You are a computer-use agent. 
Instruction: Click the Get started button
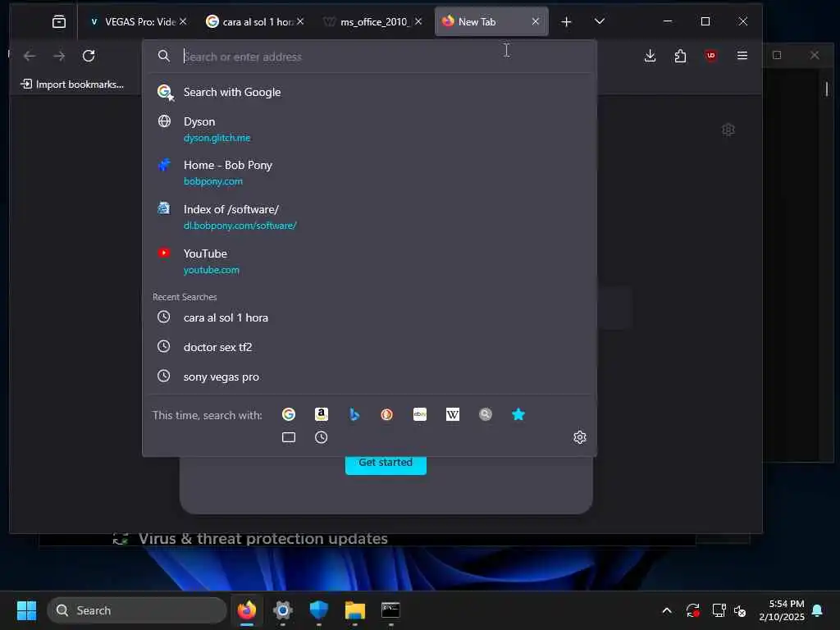coord(386,463)
